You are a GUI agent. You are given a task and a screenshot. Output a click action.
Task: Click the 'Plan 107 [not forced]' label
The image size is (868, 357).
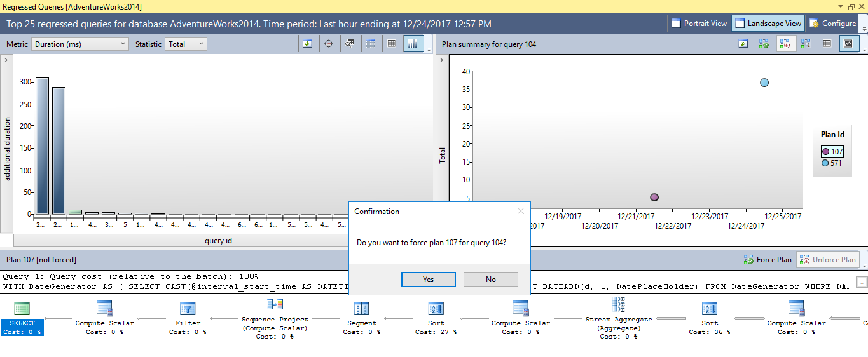tap(41, 260)
